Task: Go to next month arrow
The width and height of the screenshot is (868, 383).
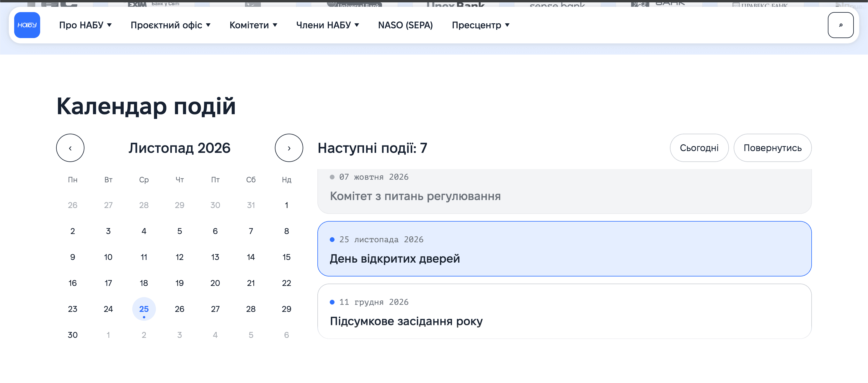Action: [289, 148]
